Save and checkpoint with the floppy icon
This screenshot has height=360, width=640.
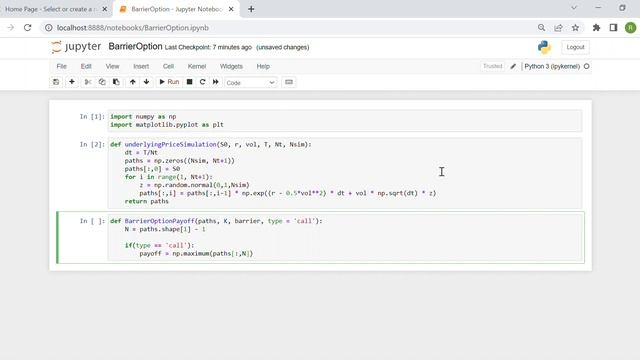coord(56,82)
